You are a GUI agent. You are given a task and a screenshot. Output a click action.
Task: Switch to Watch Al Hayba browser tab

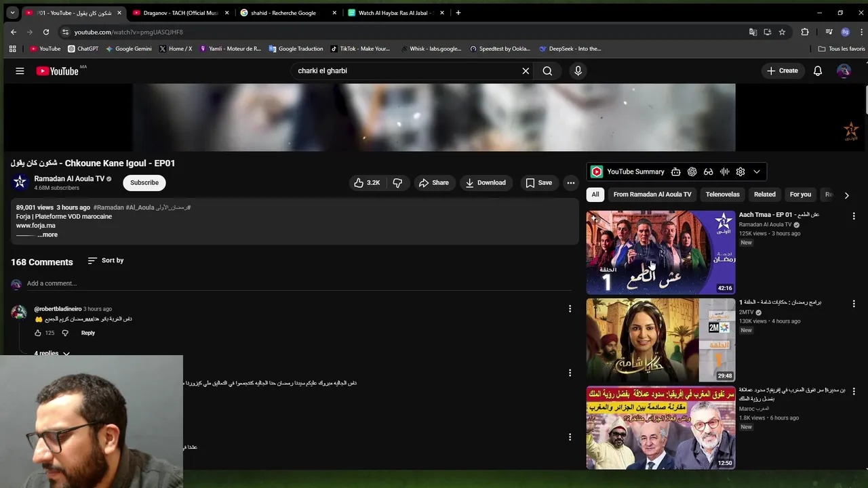[x=396, y=13]
